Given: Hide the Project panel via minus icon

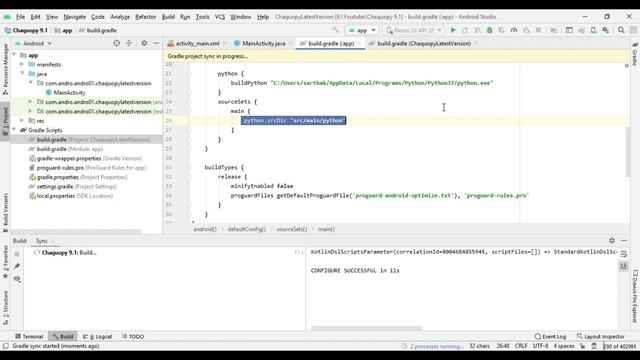Looking at the screenshot, I should (x=156, y=43).
